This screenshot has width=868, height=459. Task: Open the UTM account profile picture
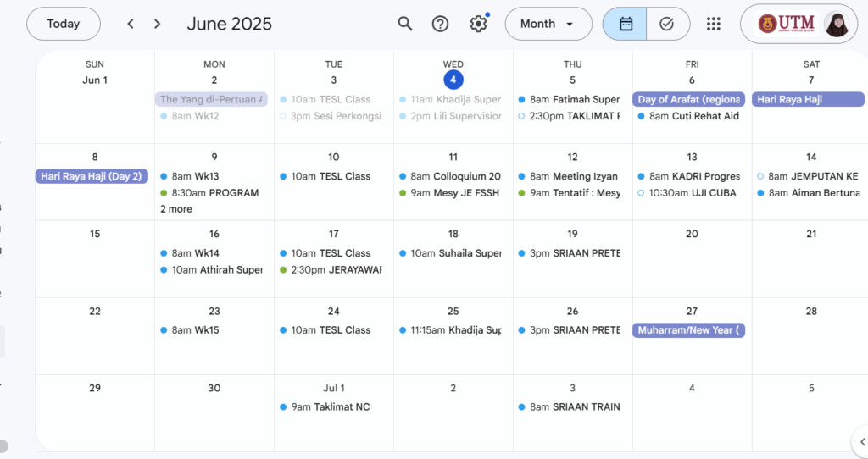[835, 24]
